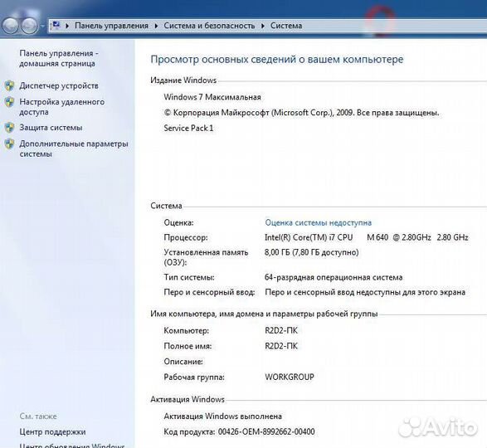This screenshot has width=487, height=448.
Task: Click shield icon beside Защита системы
Action: 10,128
